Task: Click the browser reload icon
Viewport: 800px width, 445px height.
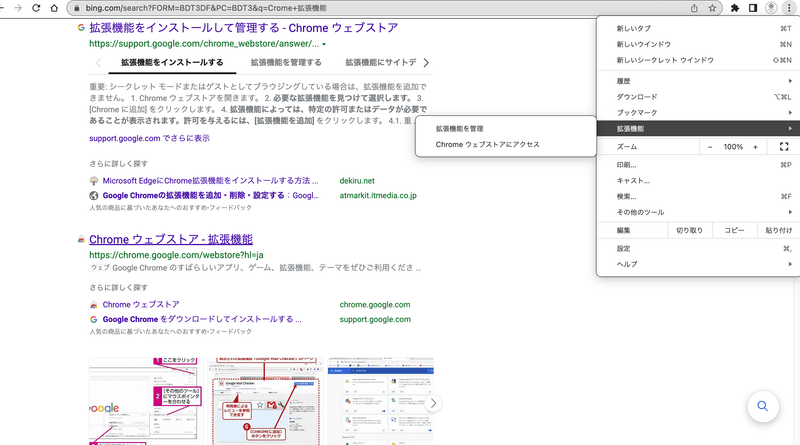Action: (36, 8)
